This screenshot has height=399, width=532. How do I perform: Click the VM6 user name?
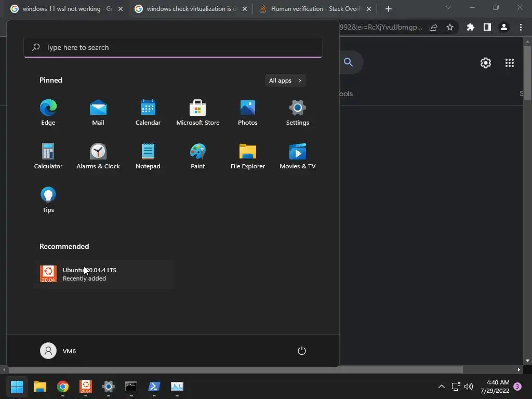point(69,351)
